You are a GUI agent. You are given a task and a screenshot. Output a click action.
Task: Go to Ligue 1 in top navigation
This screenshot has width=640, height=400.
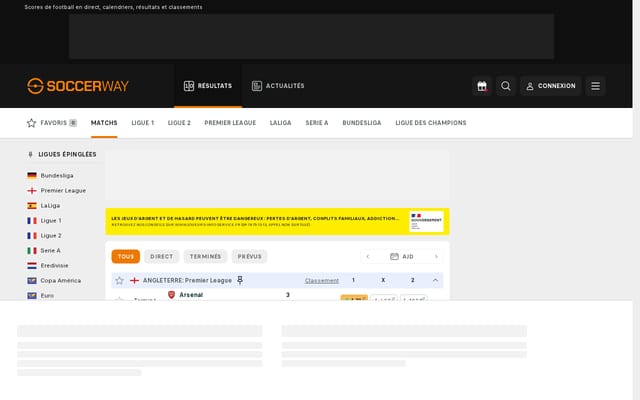142,123
